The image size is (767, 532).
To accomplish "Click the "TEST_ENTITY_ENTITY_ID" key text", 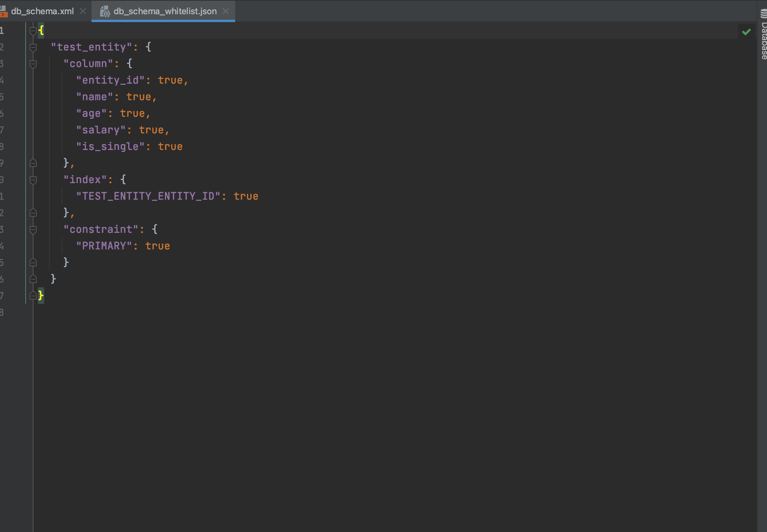I will [x=148, y=196].
